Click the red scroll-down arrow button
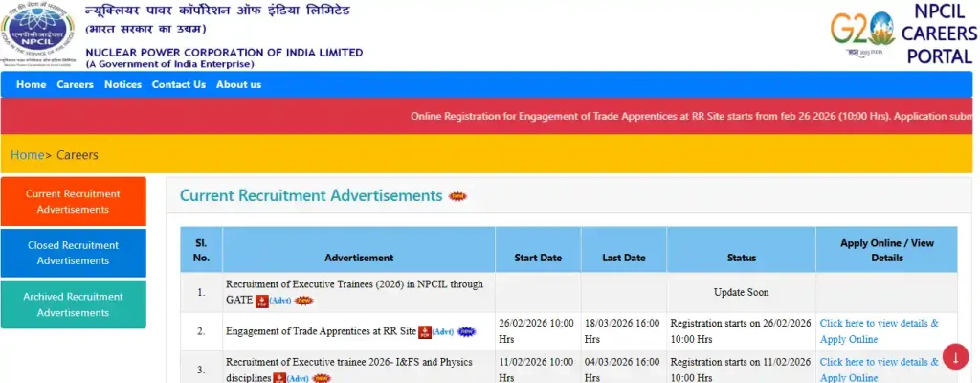This screenshot has width=980, height=383. click(x=955, y=356)
